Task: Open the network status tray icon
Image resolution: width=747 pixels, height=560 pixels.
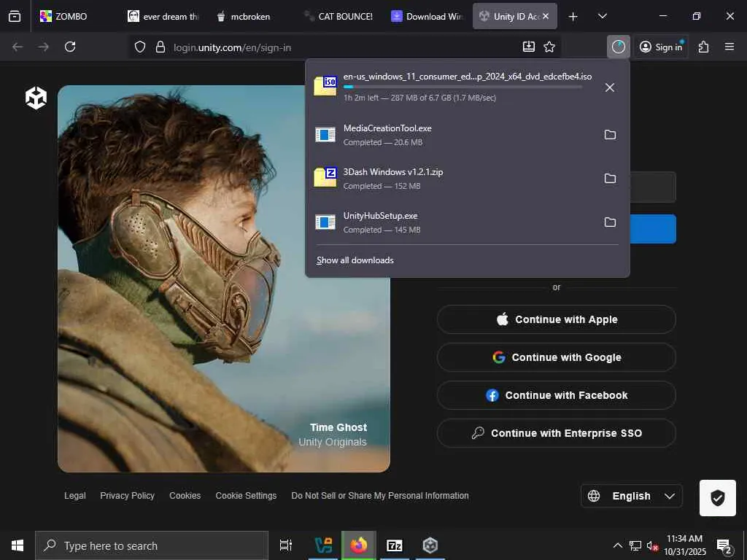Action: point(635,545)
